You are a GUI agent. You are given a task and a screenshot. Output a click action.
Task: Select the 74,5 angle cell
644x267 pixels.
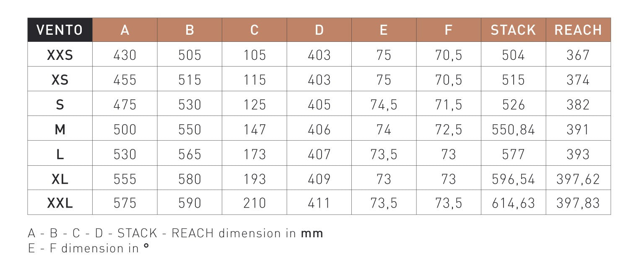[384, 104]
